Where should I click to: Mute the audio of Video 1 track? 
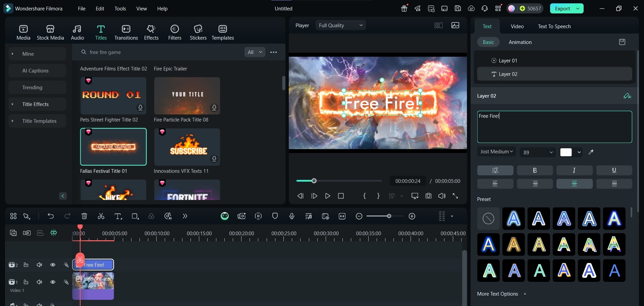39,282
